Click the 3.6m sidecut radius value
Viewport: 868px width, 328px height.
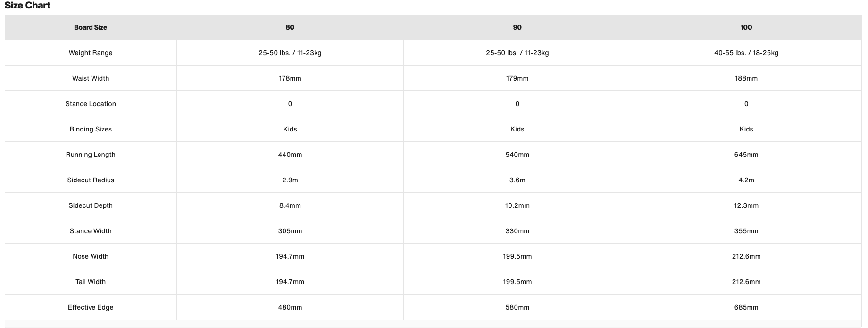(517, 180)
